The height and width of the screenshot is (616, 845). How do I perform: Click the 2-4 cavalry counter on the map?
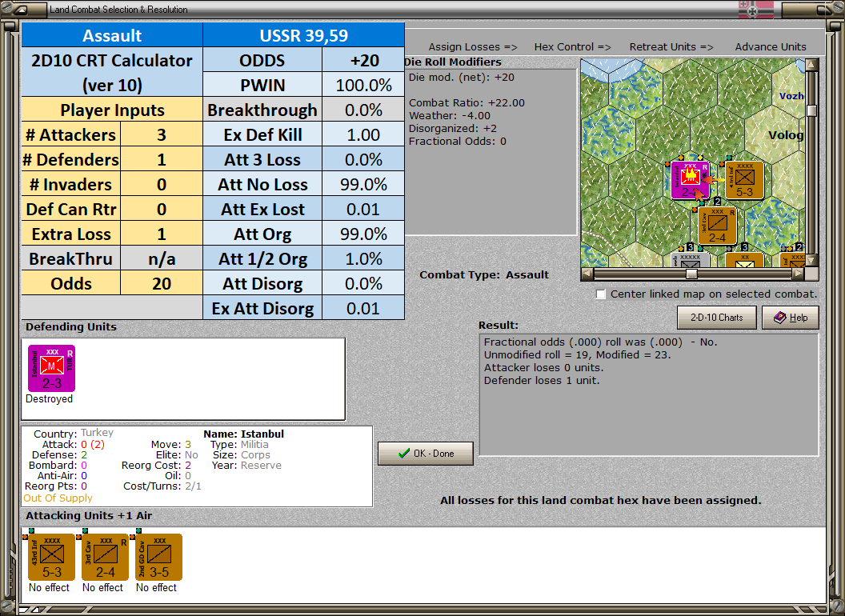point(717,226)
